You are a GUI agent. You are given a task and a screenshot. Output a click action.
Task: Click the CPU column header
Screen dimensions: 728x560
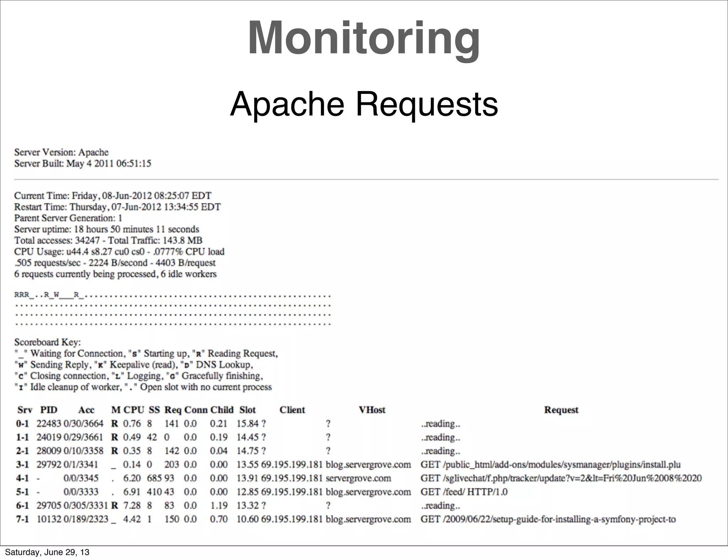pyautogui.click(x=134, y=410)
